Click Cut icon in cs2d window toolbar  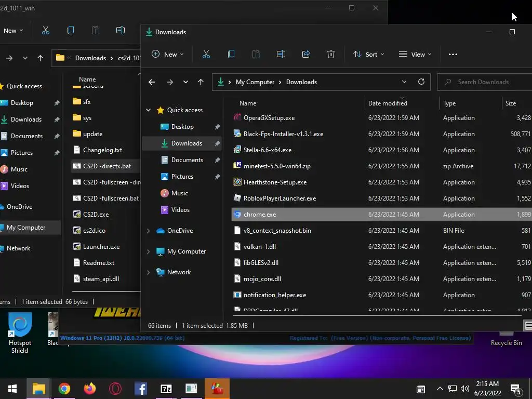coord(46,31)
